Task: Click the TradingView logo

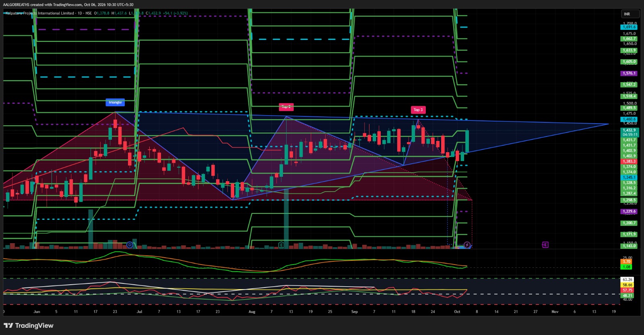Action: (29, 325)
